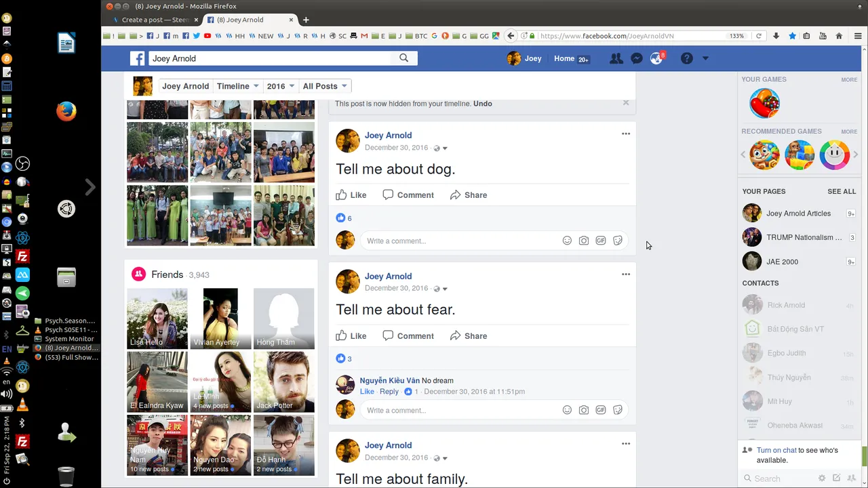Open the Messenger messages icon
This screenshot has width=868, height=488.
pyautogui.click(x=636, y=59)
